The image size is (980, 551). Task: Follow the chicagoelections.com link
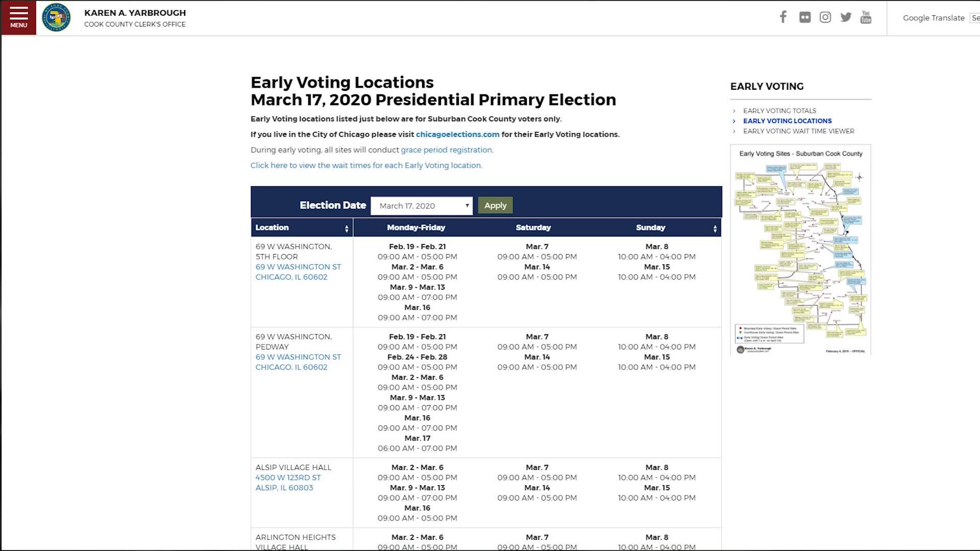click(x=457, y=134)
